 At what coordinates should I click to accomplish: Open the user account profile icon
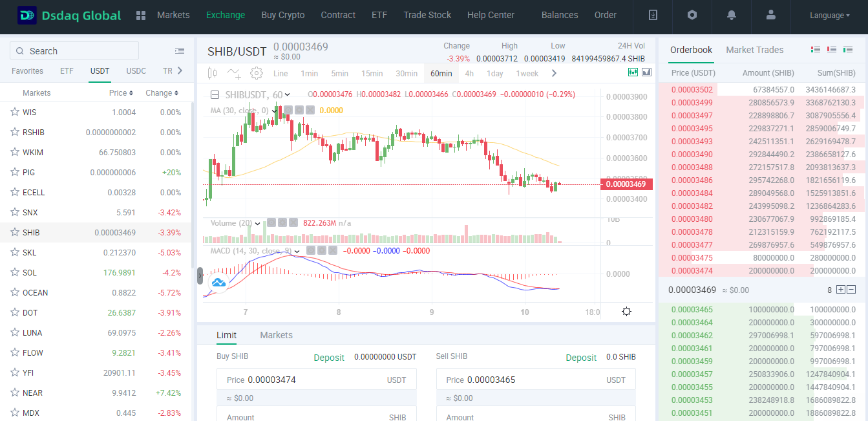[x=770, y=15]
